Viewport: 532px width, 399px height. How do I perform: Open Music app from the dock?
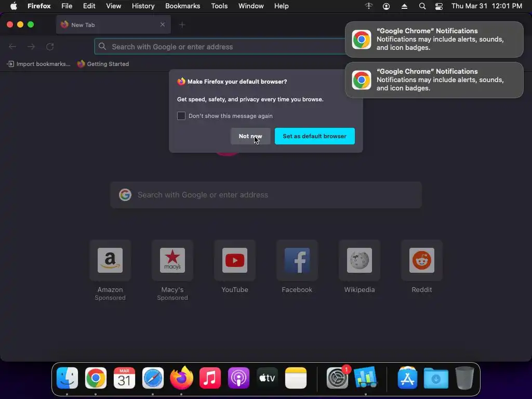(210, 378)
